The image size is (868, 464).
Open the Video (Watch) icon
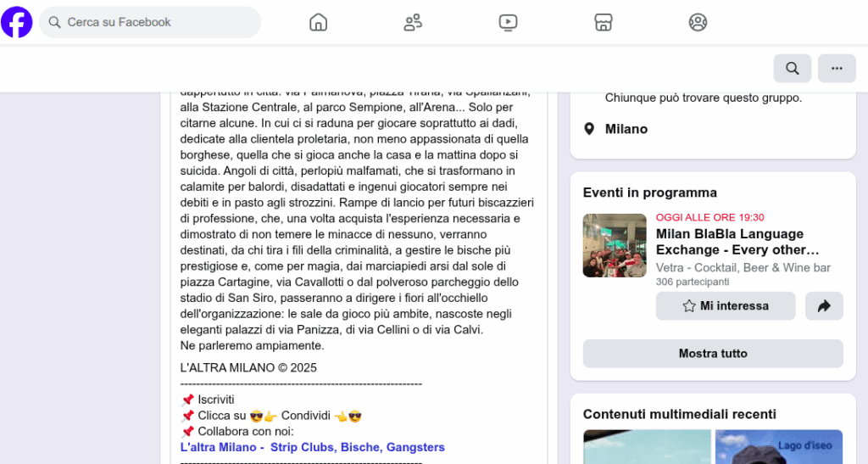pyautogui.click(x=509, y=22)
